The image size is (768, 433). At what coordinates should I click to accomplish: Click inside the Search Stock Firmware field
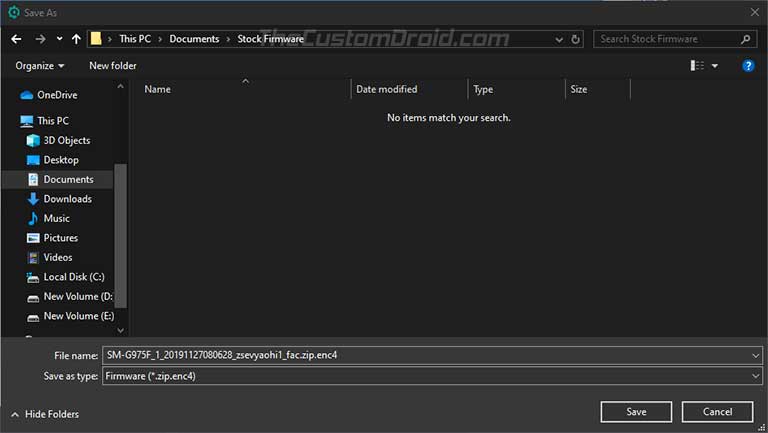(666, 39)
